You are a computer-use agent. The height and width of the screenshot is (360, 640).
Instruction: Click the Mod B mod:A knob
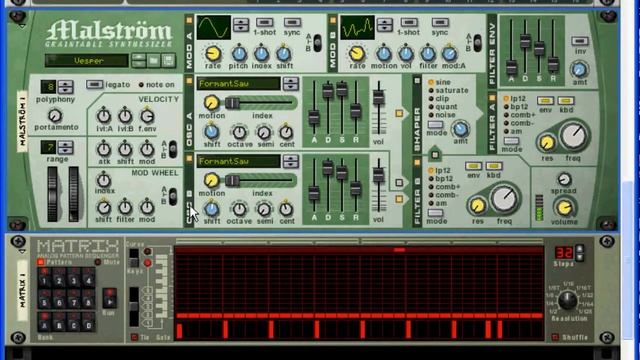click(449, 53)
